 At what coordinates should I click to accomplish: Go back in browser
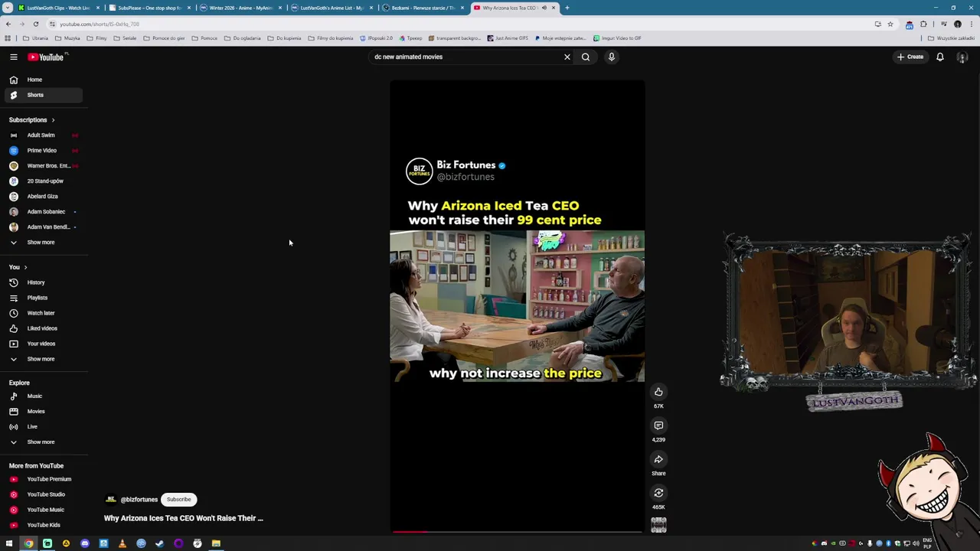coord(8,24)
